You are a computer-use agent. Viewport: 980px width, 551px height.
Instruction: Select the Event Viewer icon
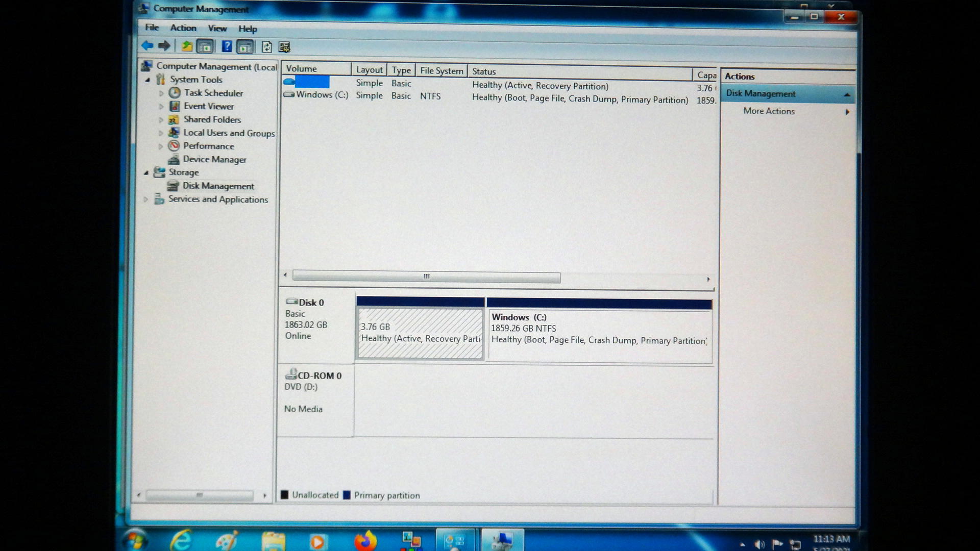click(175, 106)
